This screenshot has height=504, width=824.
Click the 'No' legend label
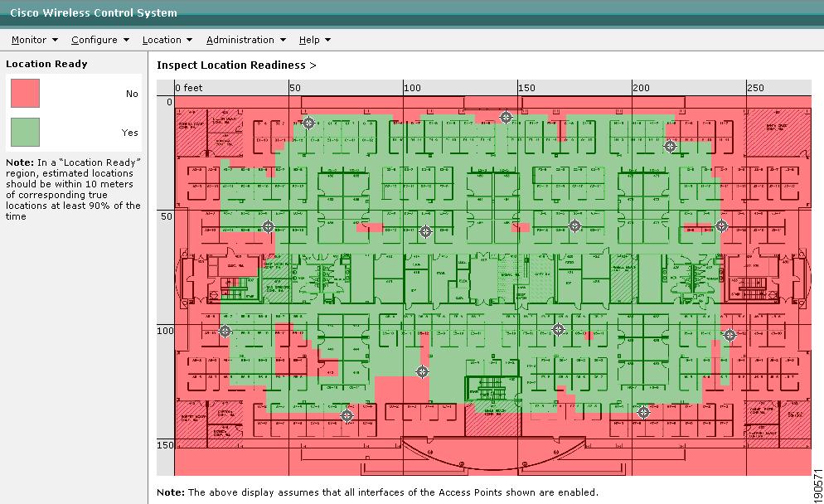click(x=132, y=94)
